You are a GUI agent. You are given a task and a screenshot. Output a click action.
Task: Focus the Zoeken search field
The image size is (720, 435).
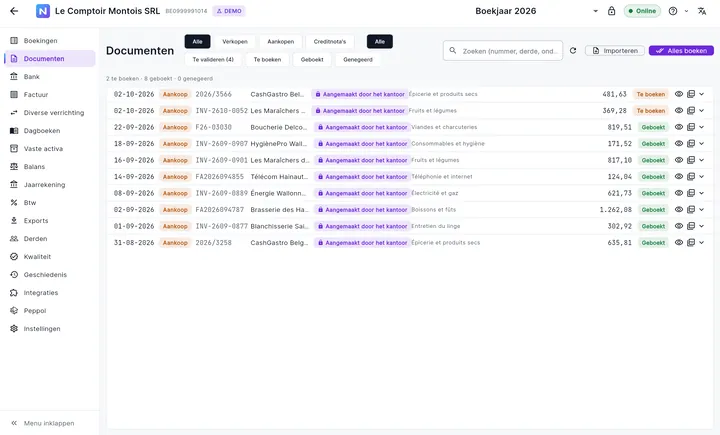click(503, 51)
